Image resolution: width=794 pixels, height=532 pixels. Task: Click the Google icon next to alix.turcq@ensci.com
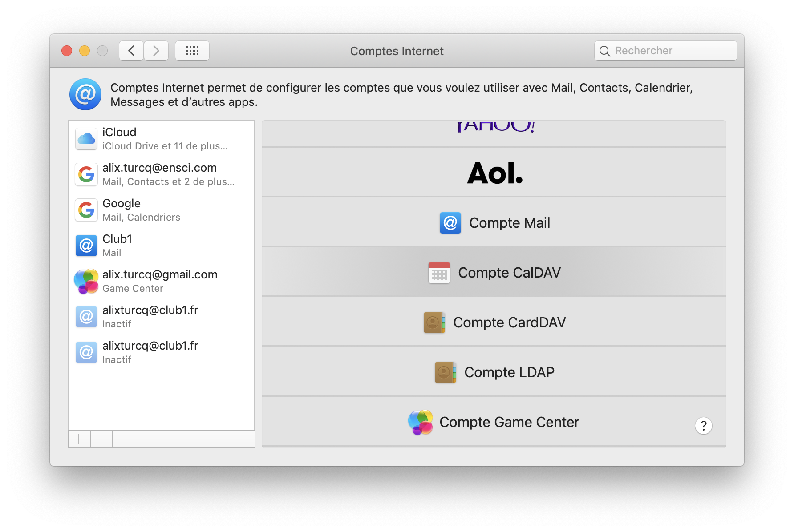[x=86, y=174]
